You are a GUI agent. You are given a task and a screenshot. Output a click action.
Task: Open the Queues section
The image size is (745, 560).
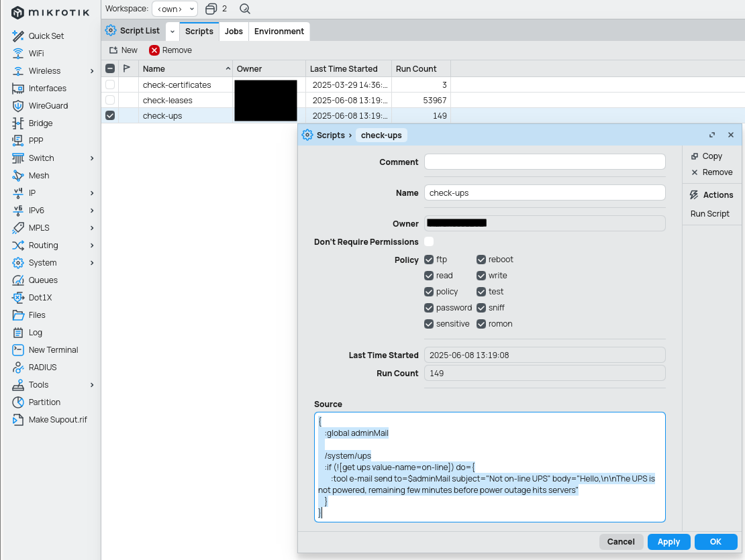(x=35, y=280)
